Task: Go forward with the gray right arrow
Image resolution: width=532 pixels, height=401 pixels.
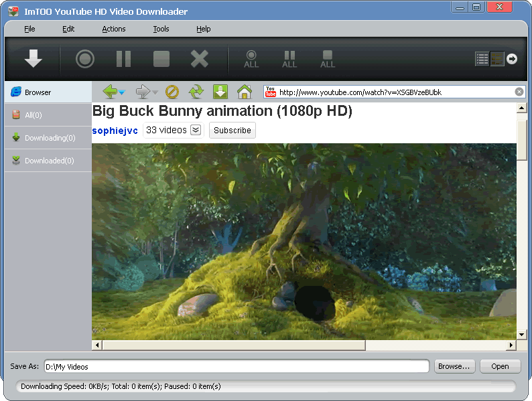Action: [143, 92]
